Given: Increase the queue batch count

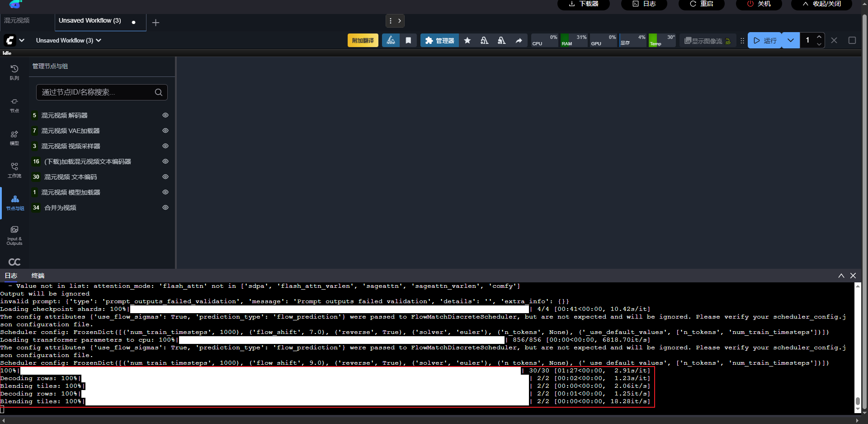Looking at the screenshot, I should 819,37.
